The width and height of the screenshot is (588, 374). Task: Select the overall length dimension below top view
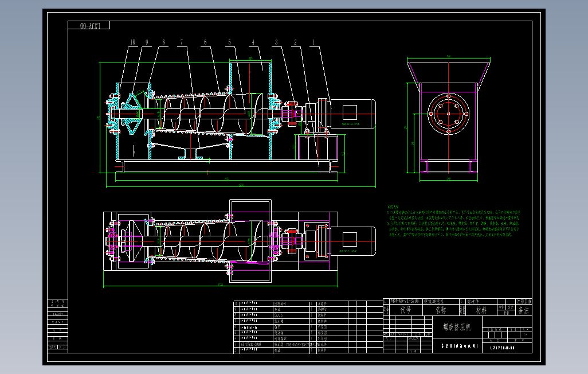(x=221, y=286)
